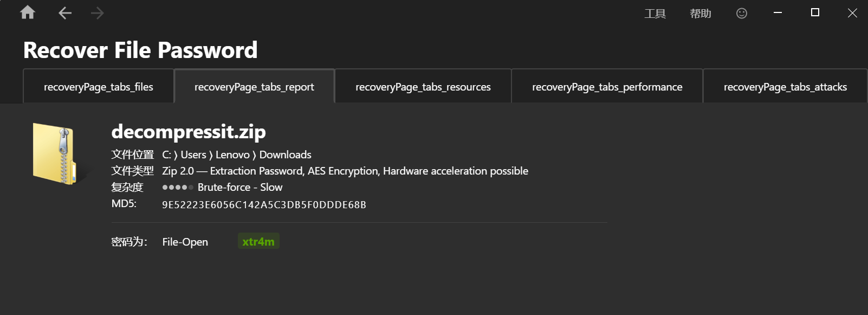Click Users in the file path
868x315 pixels.
[x=193, y=155]
